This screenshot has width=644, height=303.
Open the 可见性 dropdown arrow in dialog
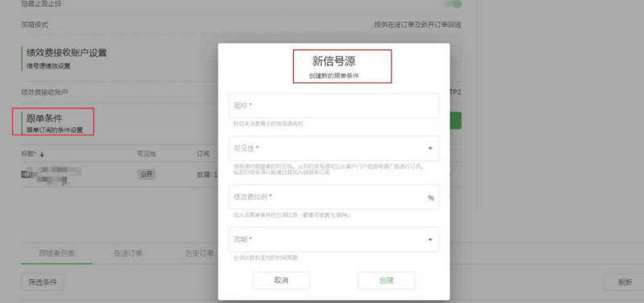click(x=430, y=148)
